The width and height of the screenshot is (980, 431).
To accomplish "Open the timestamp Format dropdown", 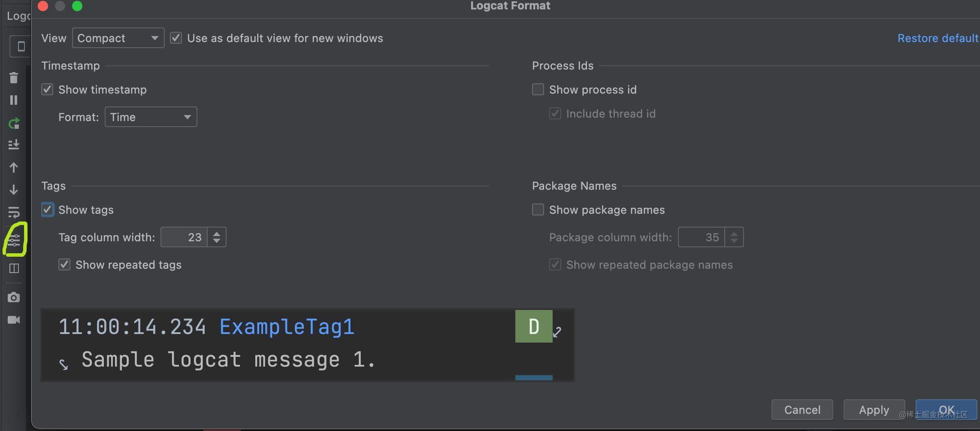I will pos(151,117).
